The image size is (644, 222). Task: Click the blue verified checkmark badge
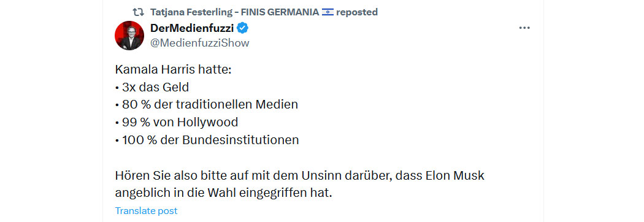pyautogui.click(x=243, y=28)
